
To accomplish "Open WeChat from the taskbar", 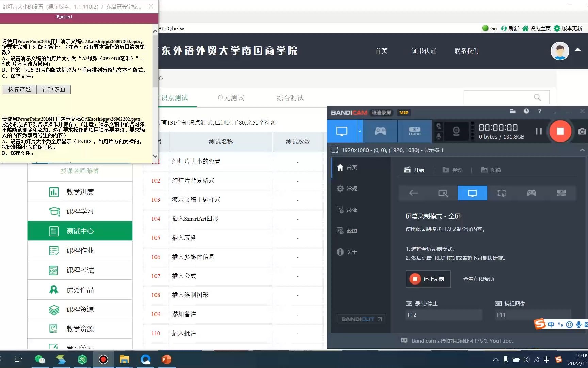I will (x=40, y=359).
